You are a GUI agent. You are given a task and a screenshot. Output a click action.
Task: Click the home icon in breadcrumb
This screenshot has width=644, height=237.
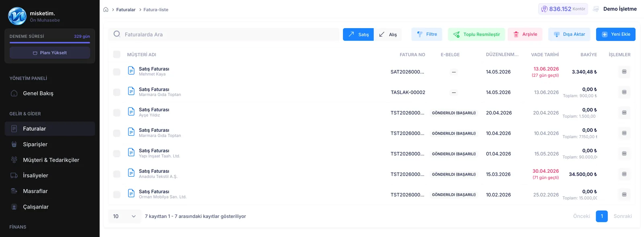click(x=106, y=10)
